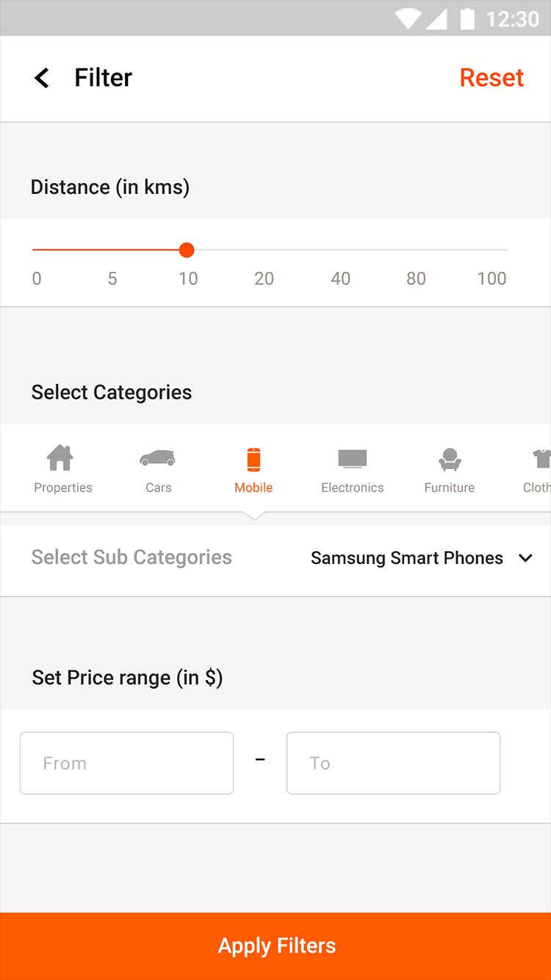Image resolution: width=551 pixels, height=980 pixels.
Task: Select the Furniture armchair icon
Action: 449,459
